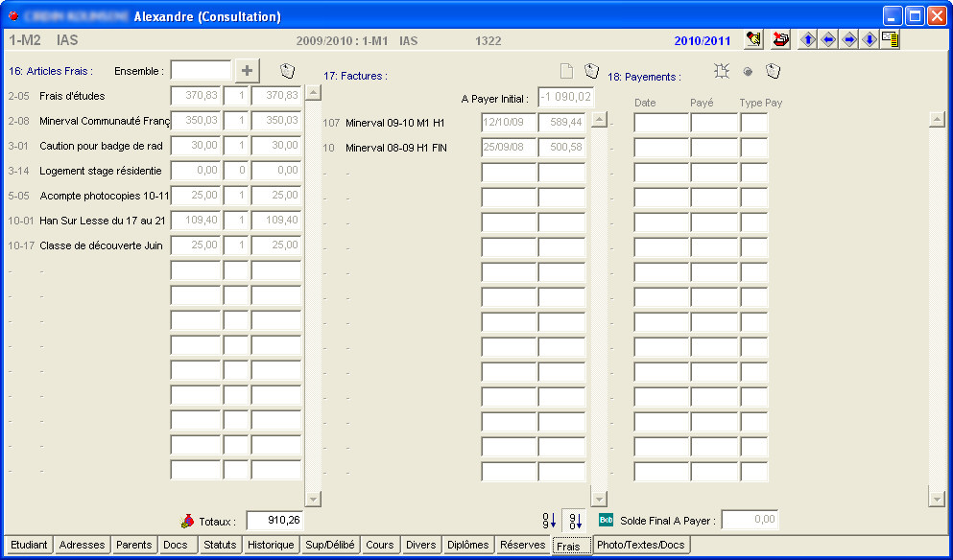
Task: Open the Historique tab
Action: point(271,545)
